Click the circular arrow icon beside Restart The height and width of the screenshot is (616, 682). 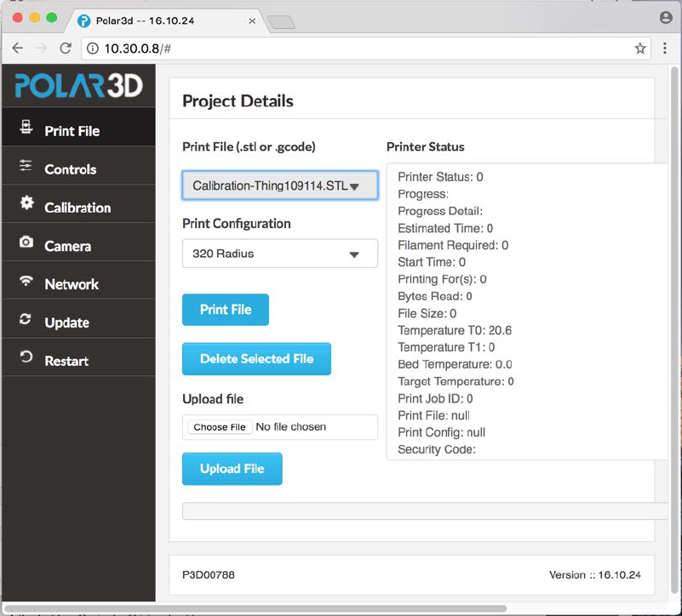[x=26, y=356]
